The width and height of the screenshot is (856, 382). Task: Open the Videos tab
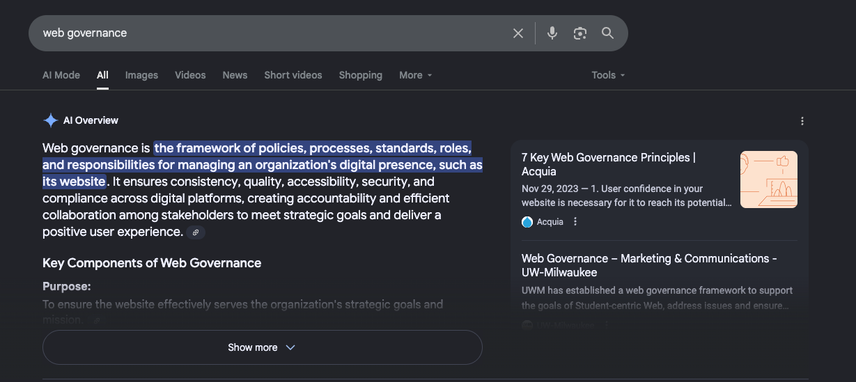(190, 75)
